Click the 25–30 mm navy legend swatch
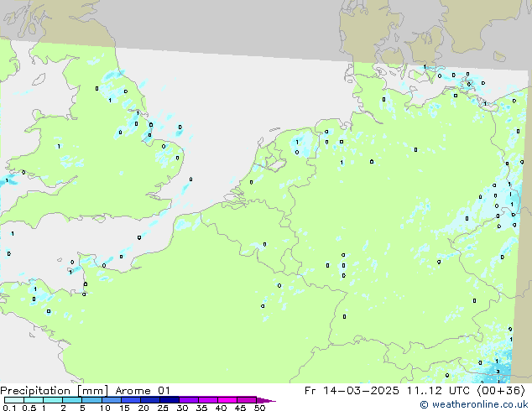Image resolution: width=532 pixels, height=411 pixels. point(170,400)
